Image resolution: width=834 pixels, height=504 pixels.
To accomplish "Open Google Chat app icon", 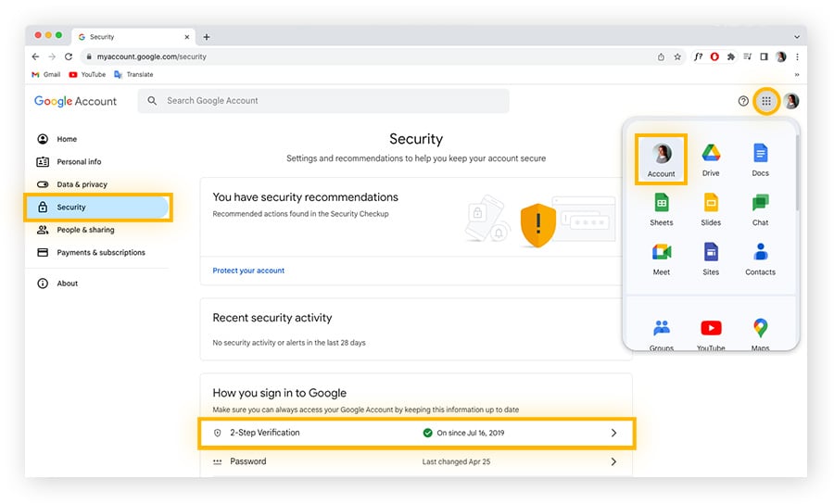I will [x=760, y=209].
